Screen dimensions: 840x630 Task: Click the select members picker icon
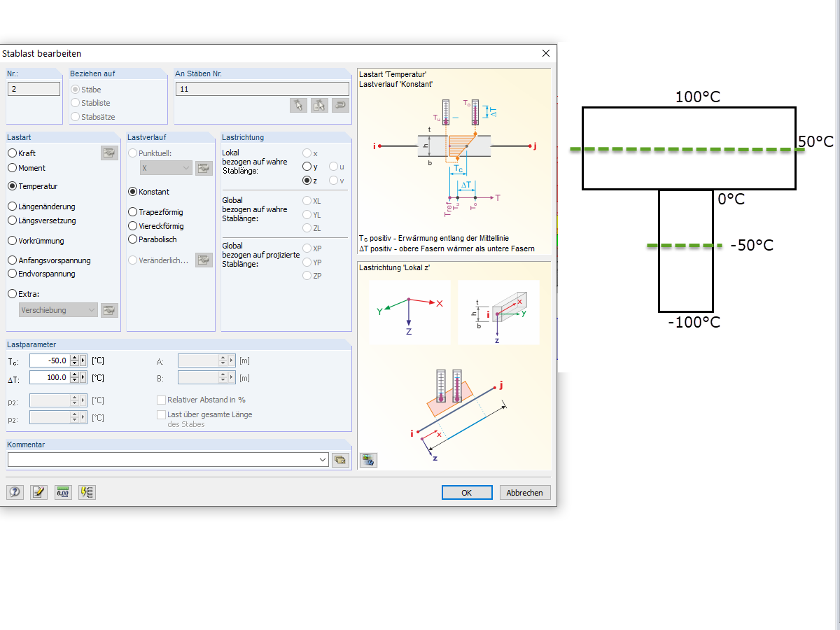click(x=298, y=105)
